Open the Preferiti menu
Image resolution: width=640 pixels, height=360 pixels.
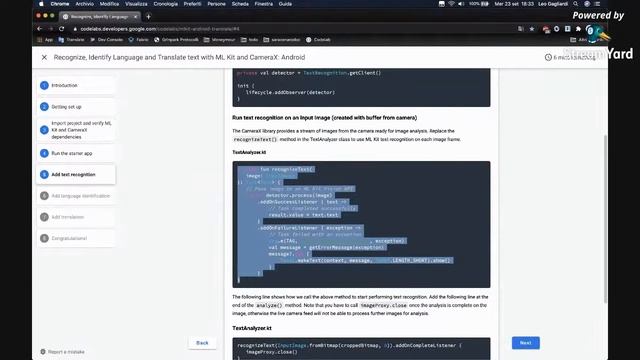click(192, 4)
